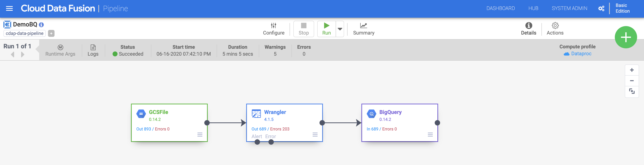Open System Admin page

[x=569, y=8]
